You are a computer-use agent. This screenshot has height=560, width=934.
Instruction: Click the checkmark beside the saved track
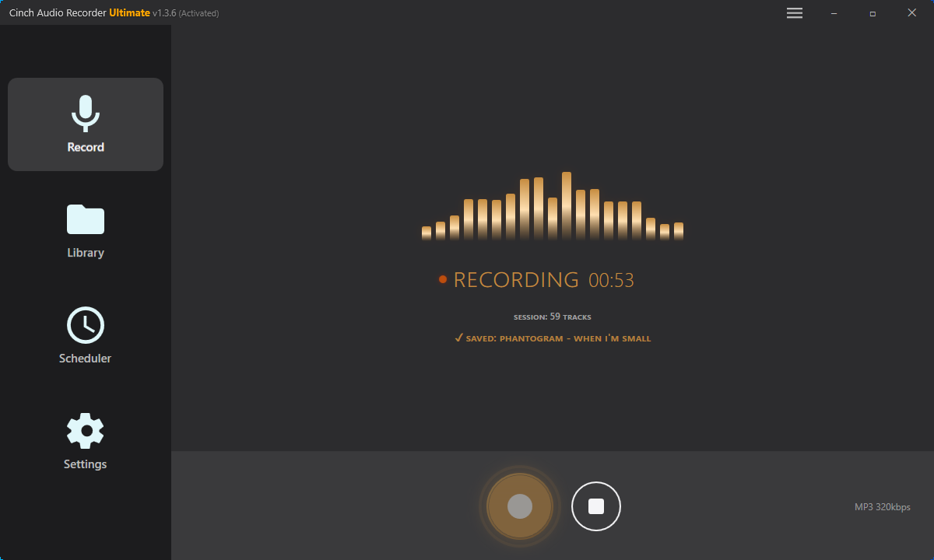tap(458, 338)
